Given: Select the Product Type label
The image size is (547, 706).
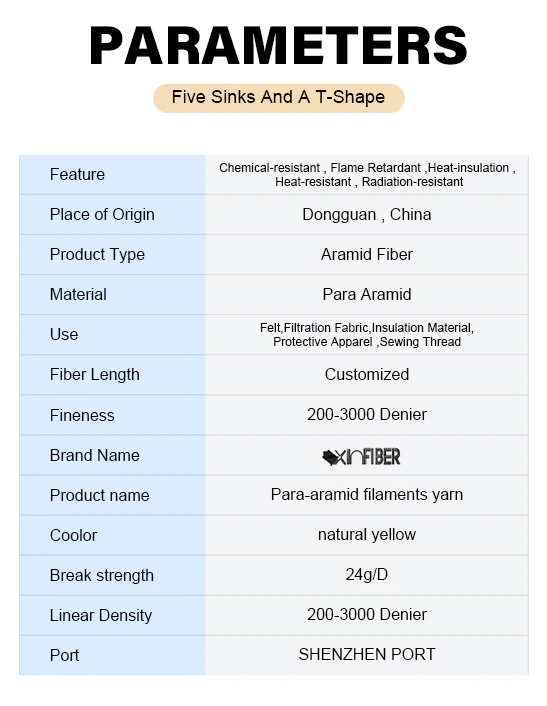Looking at the screenshot, I should 97,254.
